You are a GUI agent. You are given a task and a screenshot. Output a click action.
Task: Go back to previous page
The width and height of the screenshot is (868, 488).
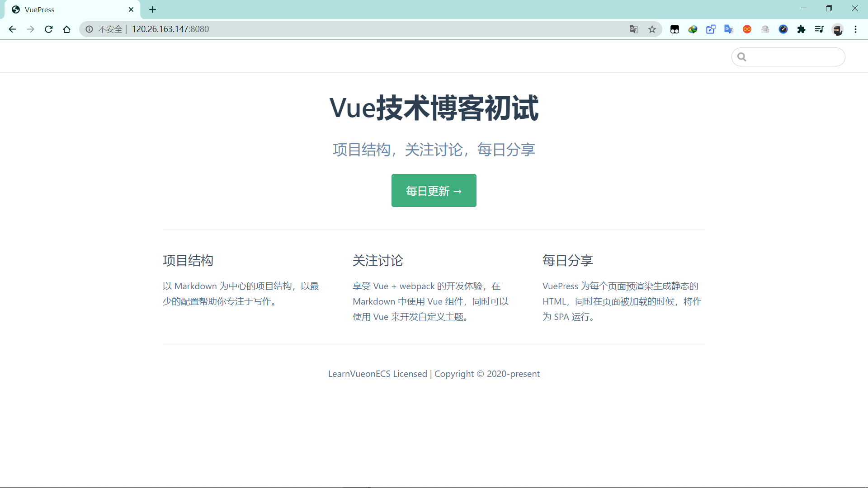pos(13,29)
